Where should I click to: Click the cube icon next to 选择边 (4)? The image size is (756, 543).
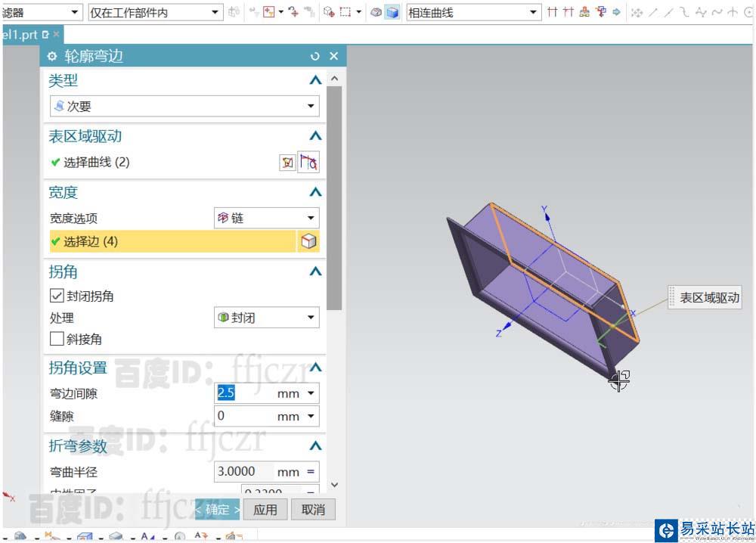pos(308,241)
